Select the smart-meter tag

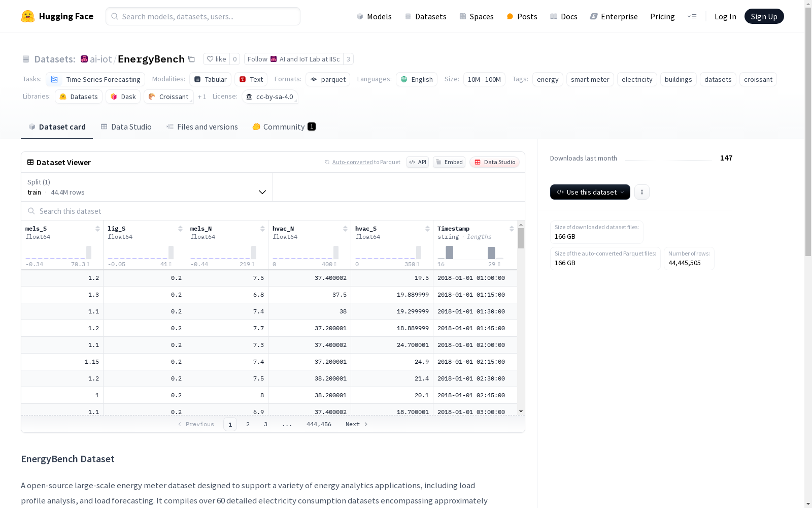pyautogui.click(x=590, y=79)
